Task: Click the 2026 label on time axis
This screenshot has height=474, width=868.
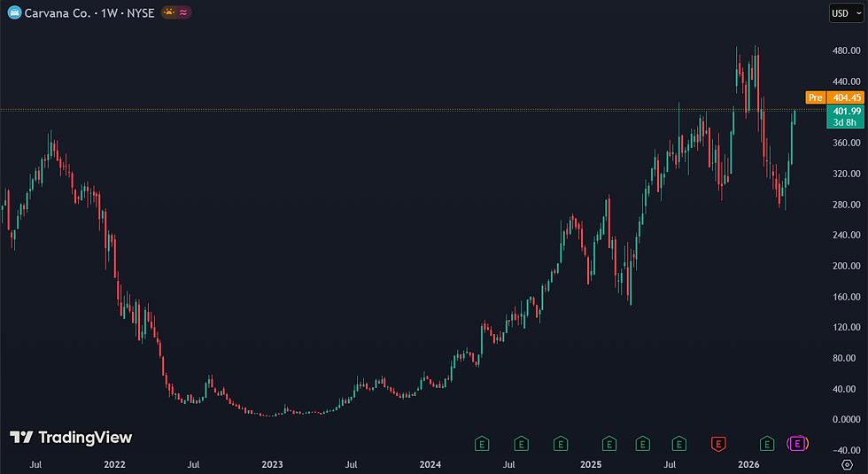Action: pos(748,464)
